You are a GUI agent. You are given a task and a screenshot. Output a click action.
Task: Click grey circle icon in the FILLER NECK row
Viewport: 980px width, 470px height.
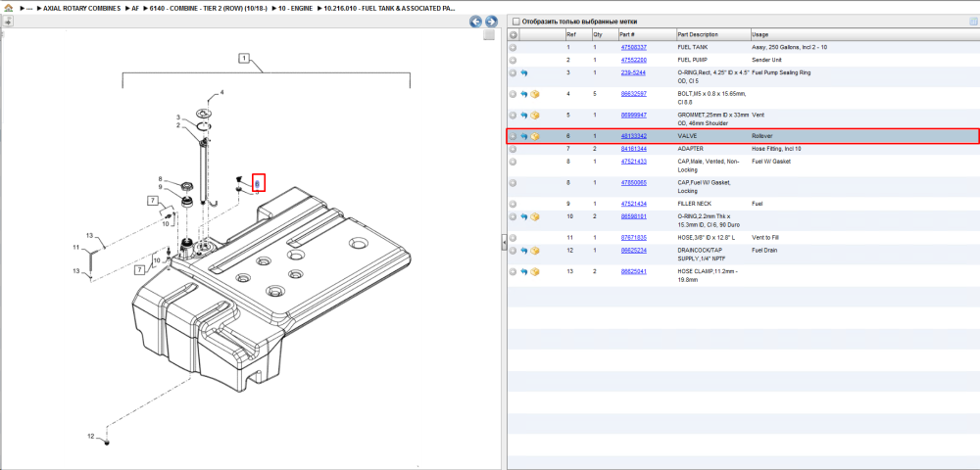click(514, 204)
